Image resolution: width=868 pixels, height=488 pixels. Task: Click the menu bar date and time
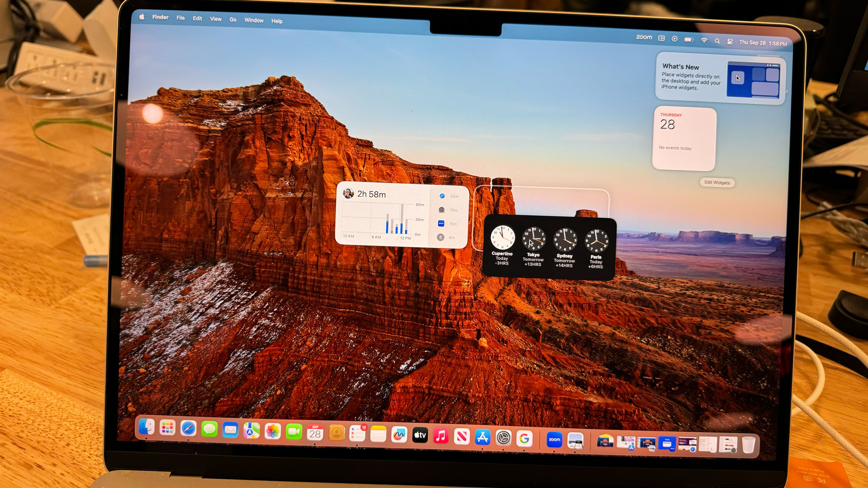pyautogui.click(x=763, y=43)
